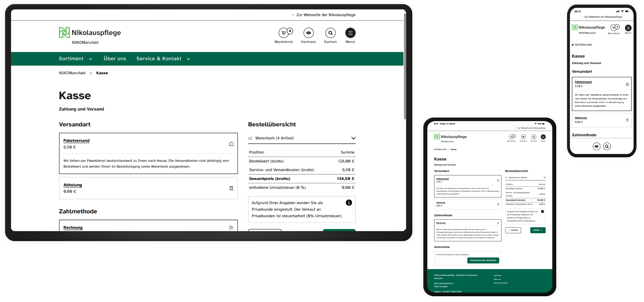
Task: Toggle the Kontrast eye icon
Action: (308, 33)
